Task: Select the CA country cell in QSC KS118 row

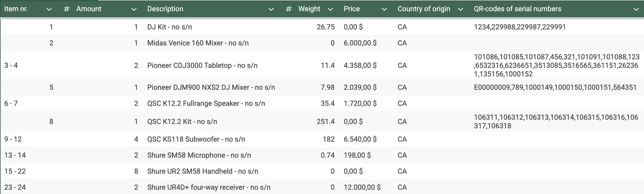Action: point(402,139)
